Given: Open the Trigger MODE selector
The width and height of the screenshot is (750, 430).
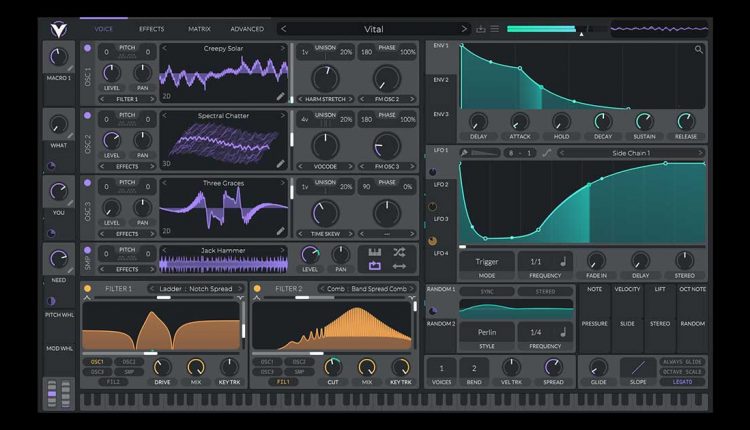Looking at the screenshot, I should 487,262.
